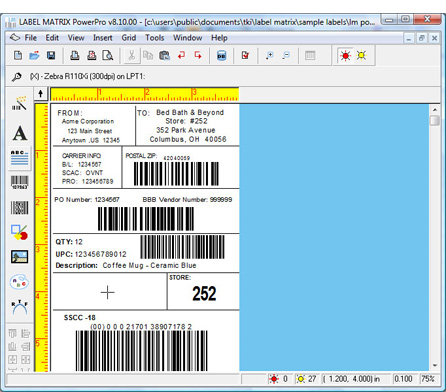446x392 pixels.
Task: Click the Zebra R110Xi printer text
Action: tap(88, 77)
